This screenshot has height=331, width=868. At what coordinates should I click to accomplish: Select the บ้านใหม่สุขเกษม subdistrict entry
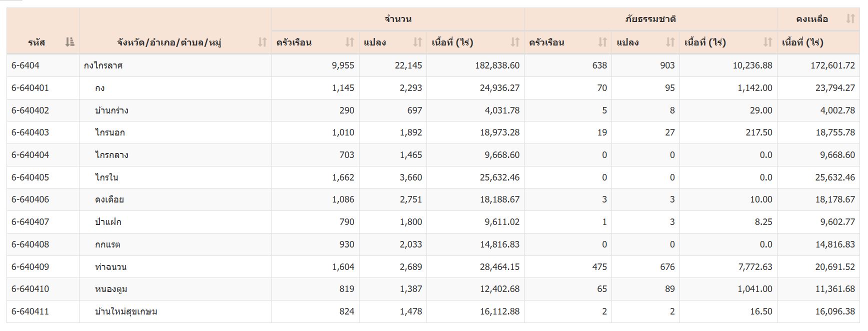click(126, 311)
